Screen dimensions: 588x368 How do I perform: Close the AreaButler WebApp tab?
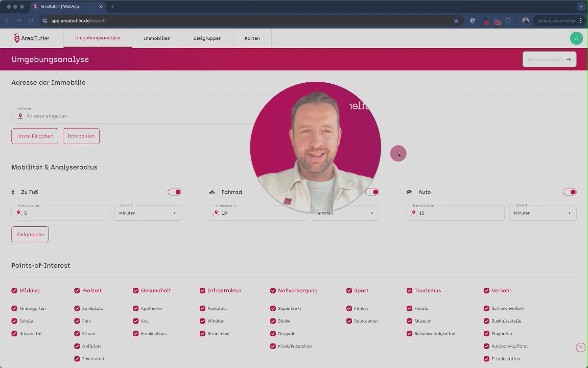[x=101, y=6]
